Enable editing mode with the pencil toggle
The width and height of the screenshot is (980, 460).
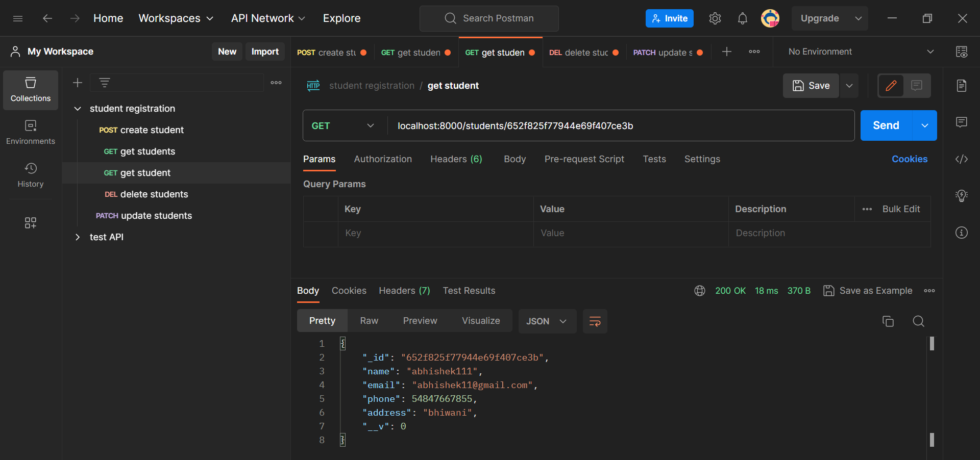click(x=891, y=85)
